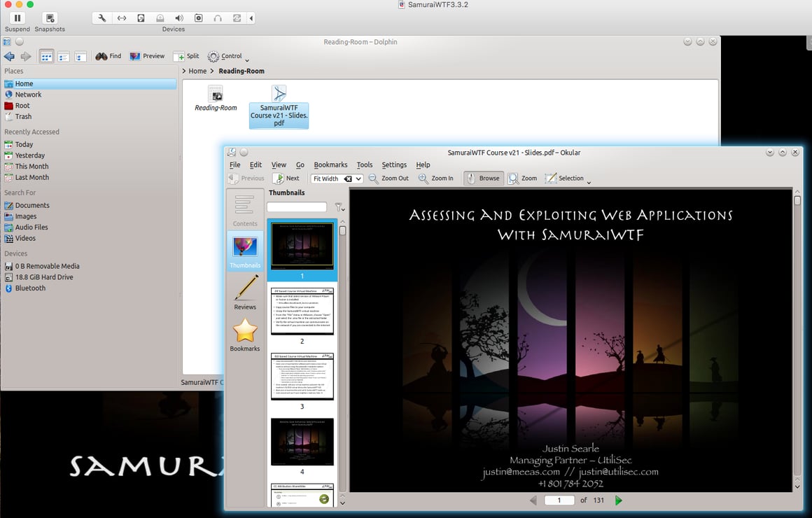The height and width of the screenshot is (518, 812).
Task: Activate the Zoom tool
Action: coord(522,178)
